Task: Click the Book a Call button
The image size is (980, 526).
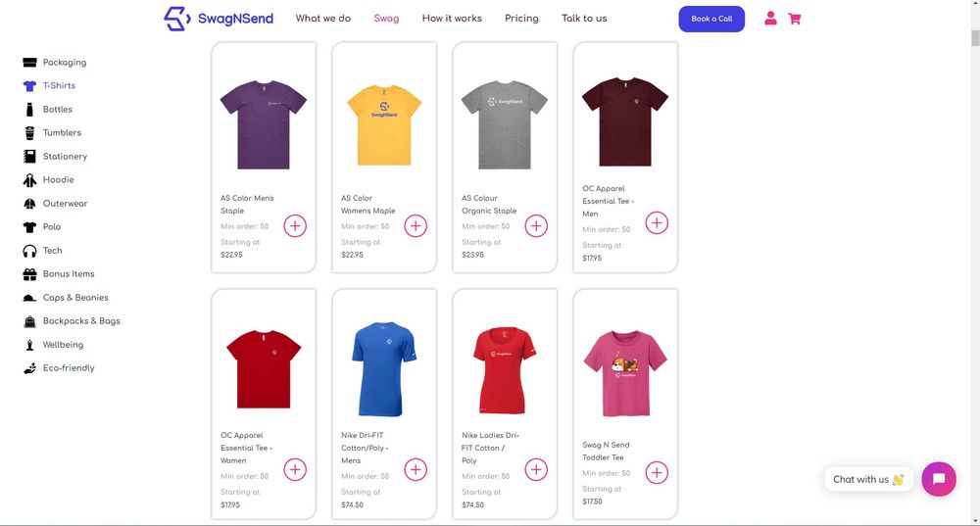Action: pos(711,19)
